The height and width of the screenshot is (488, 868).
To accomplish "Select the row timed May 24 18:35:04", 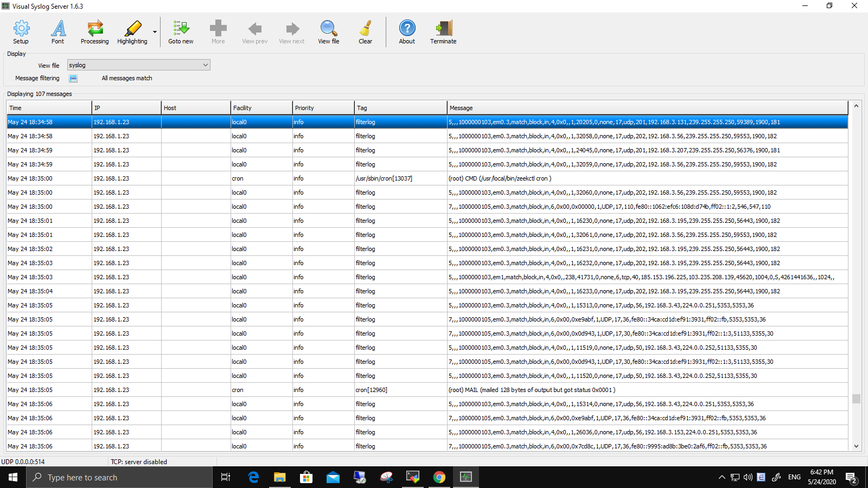I will [x=427, y=291].
